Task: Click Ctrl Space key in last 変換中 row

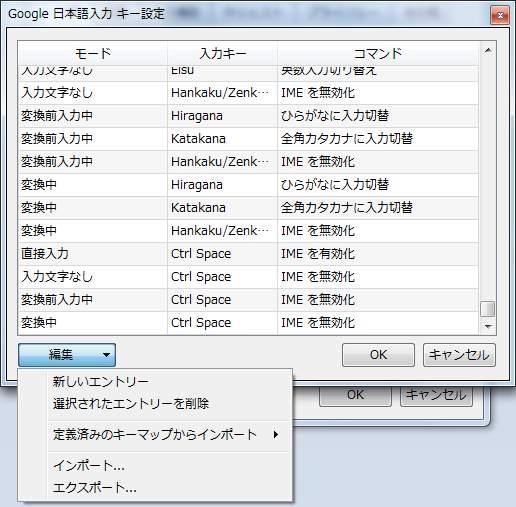Action: pyautogui.click(x=223, y=323)
